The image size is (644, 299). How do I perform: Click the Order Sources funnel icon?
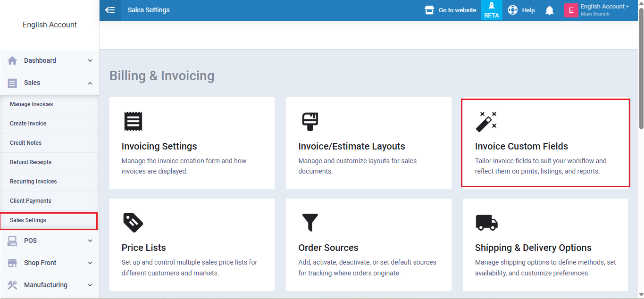coord(310,223)
